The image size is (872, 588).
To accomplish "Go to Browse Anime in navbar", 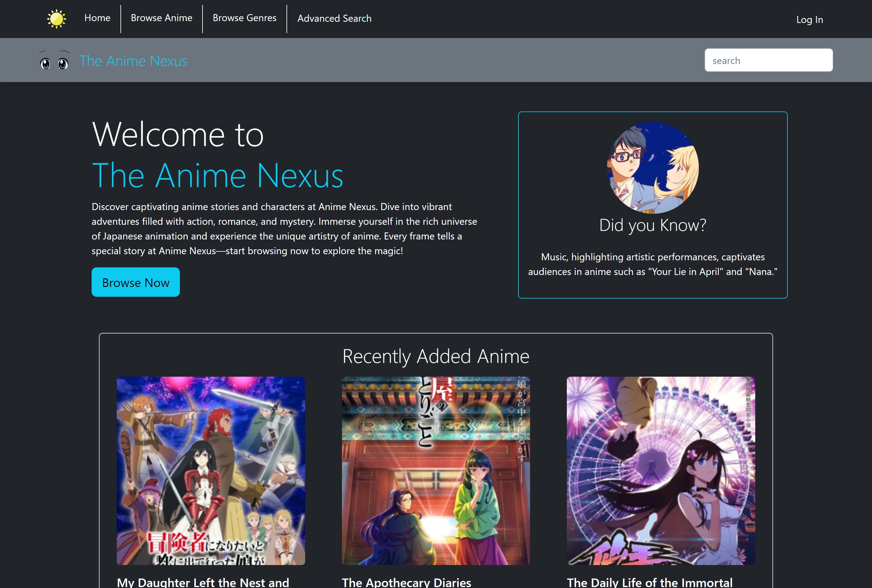I will 161,18.
